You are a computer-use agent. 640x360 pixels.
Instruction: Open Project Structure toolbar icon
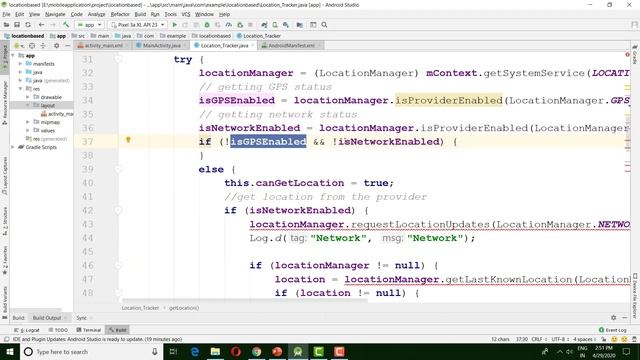coord(300,25)
